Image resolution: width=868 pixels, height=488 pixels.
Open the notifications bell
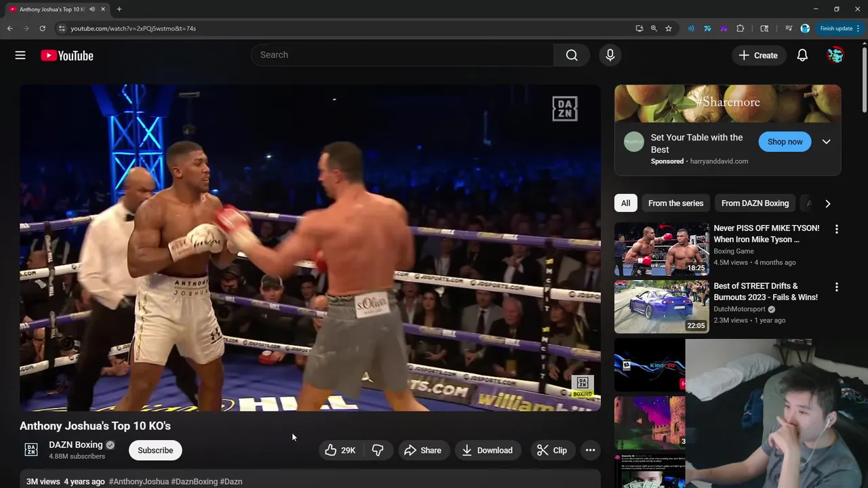click(x=802, y=56)
